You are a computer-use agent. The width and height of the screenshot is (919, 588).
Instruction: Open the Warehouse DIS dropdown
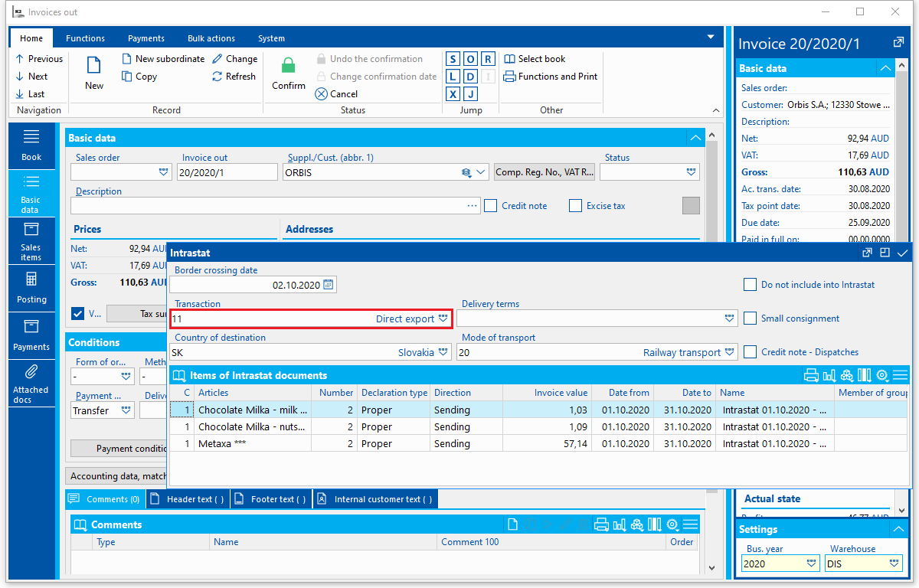click(x=894, y=563)
